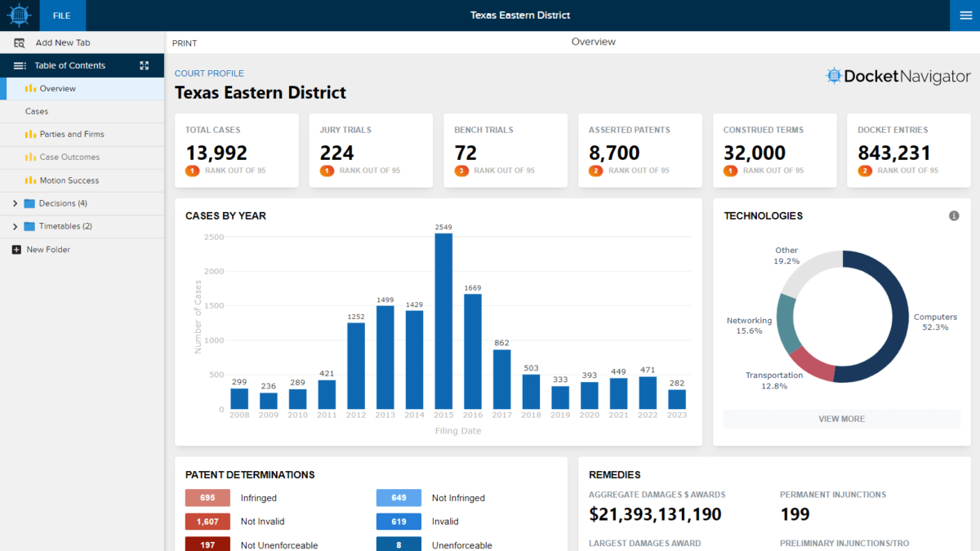
Task: Click the 695 Infringed color badge
Action: point(207,498)
